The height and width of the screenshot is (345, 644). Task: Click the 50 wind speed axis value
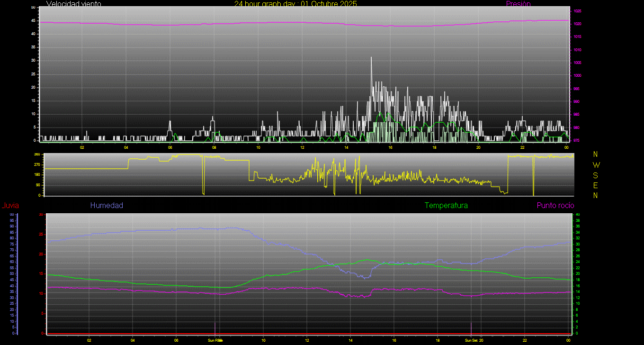(33, 8)
